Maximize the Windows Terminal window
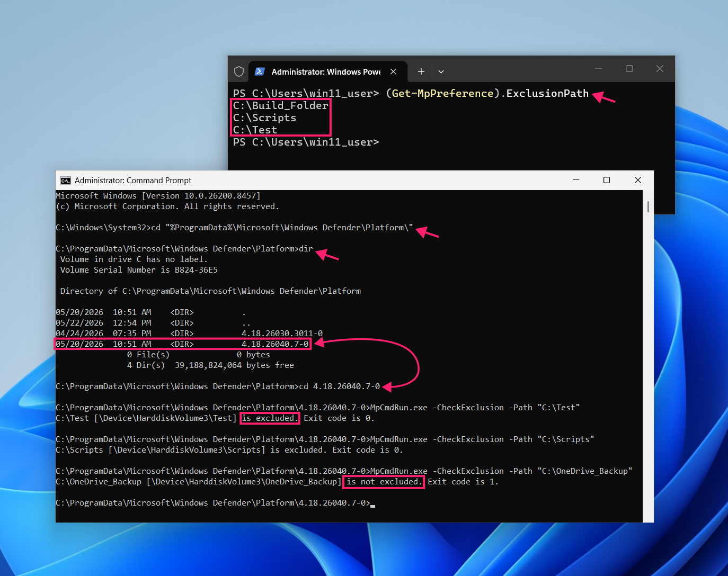Image resolution: width=728 pixels, height=576 pixels. coord(629,68)
